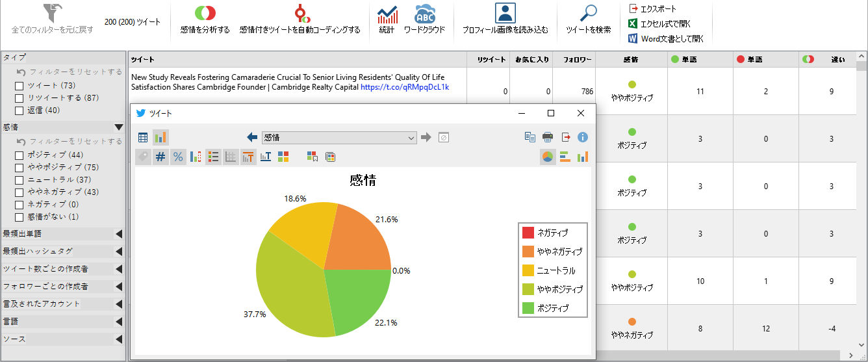868x362 pixels.
Task: Copy the chart to the clipboard
Action: point(530,137)
